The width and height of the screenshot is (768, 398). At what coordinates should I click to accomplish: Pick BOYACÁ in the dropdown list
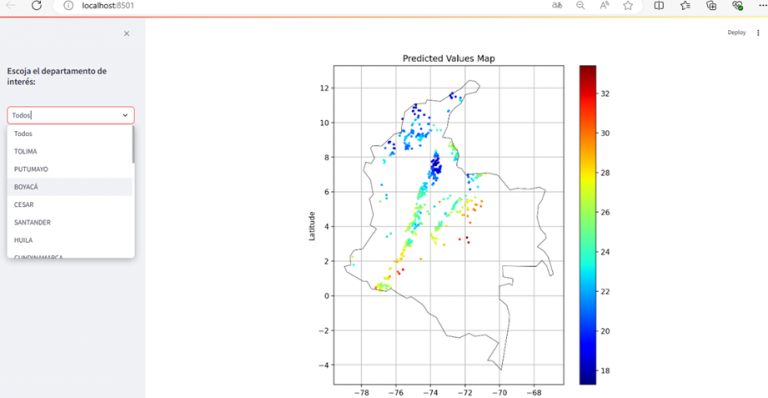pyautogui.click(x=70, y=187)
